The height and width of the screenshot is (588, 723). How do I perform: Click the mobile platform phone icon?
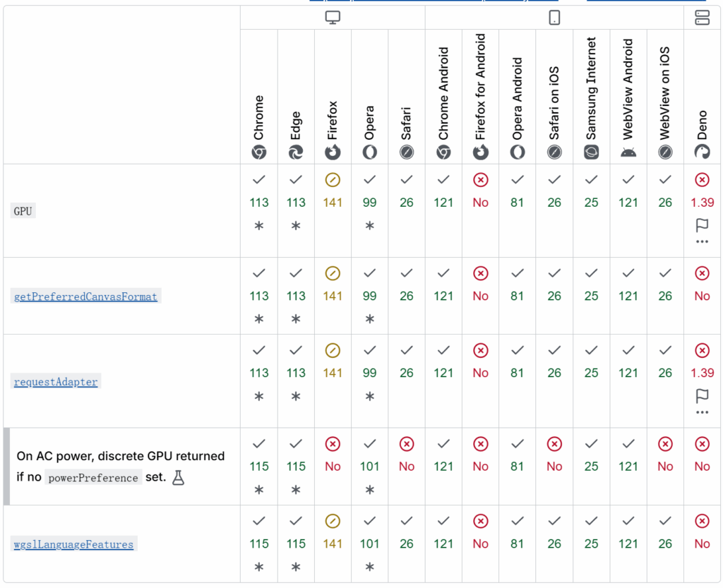tap(554, 18)
